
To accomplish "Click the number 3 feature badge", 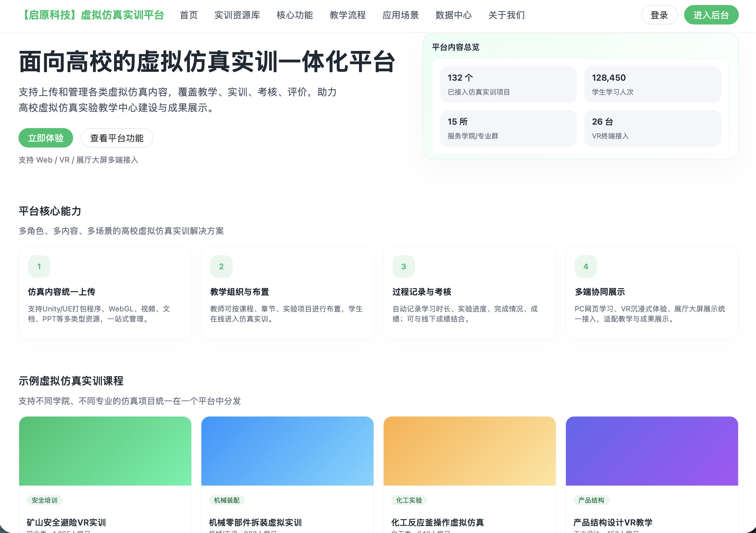I will 403,266.
